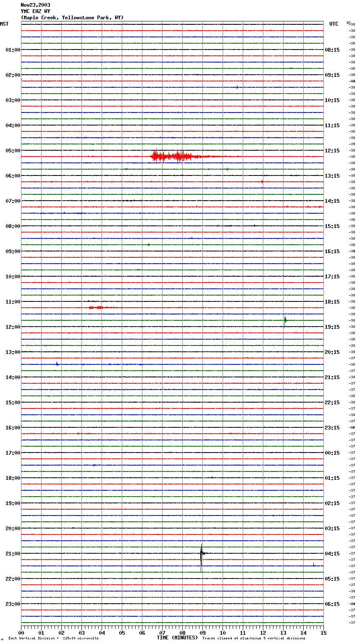Screen dimensions: 357x644
Task: Click the '12:00' MST time label
Action: (x=13, y=327)
